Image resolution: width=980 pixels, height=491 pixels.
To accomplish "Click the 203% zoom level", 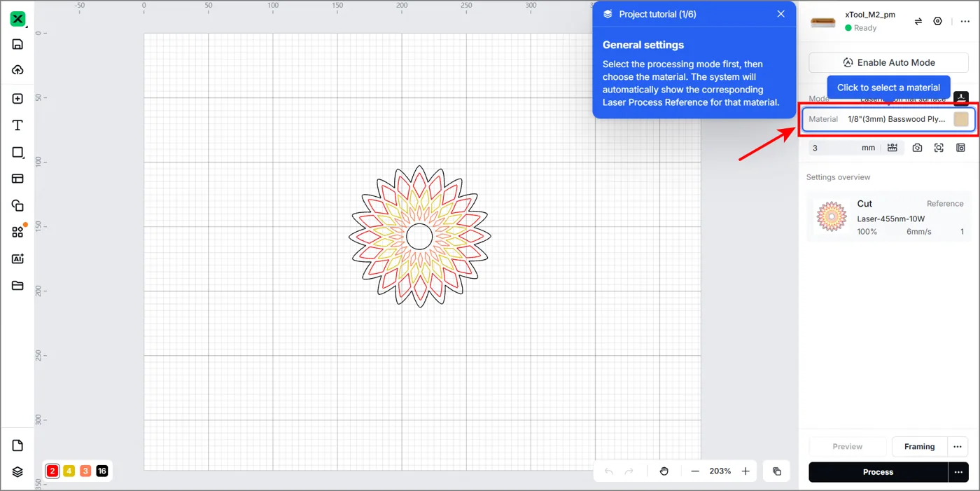I will click(720, 471).
